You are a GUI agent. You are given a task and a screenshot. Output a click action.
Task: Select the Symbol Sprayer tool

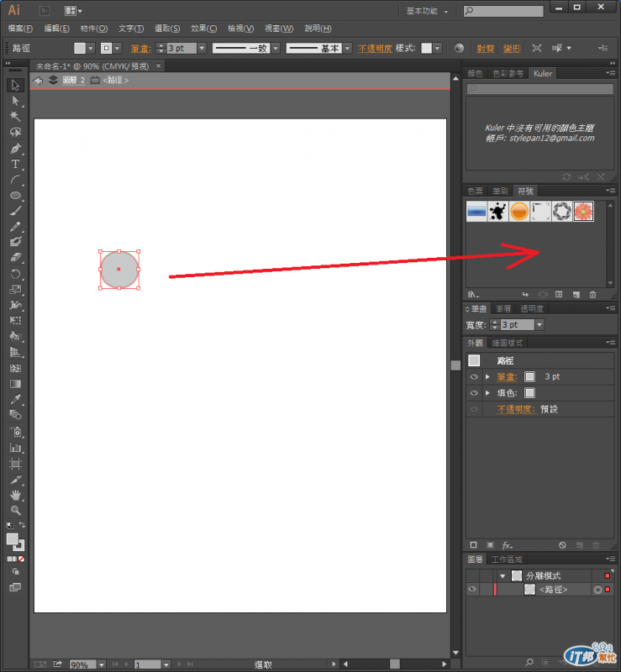click(x=15, y=432)
